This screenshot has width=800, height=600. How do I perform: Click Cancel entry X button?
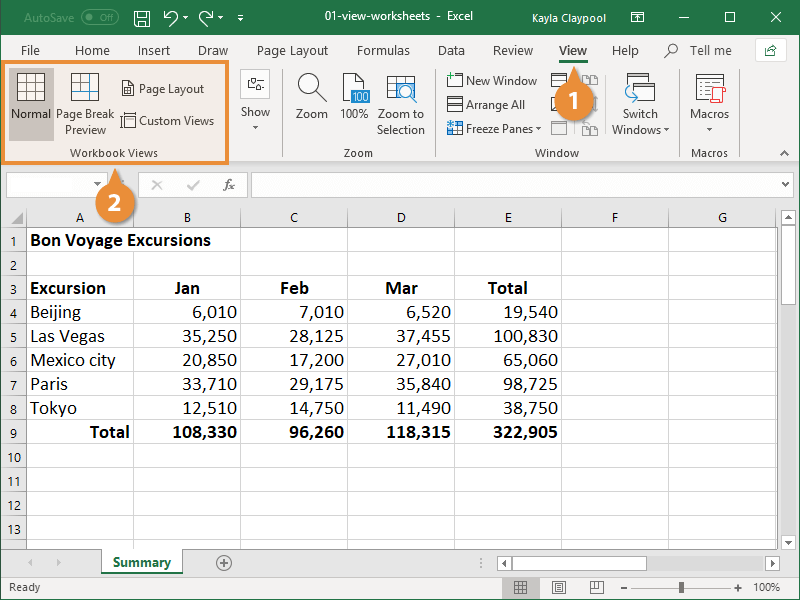(x=157, y=185)
